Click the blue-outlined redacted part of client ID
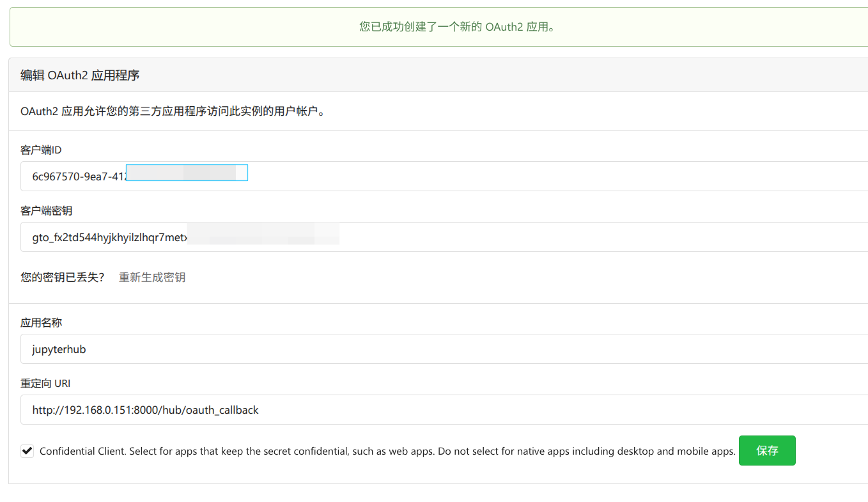 pos(187,173)
